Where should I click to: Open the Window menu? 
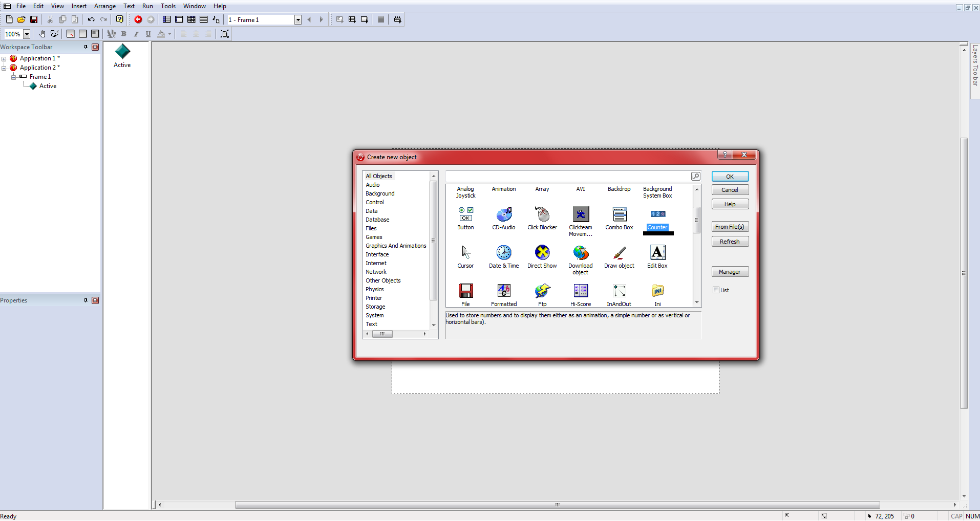tap(195, 6)
